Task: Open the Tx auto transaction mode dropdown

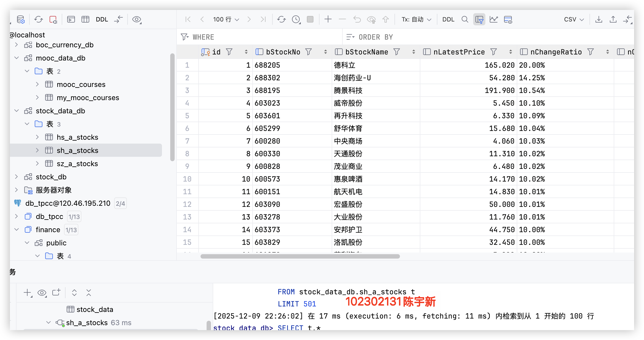Action: click(416, 20)
